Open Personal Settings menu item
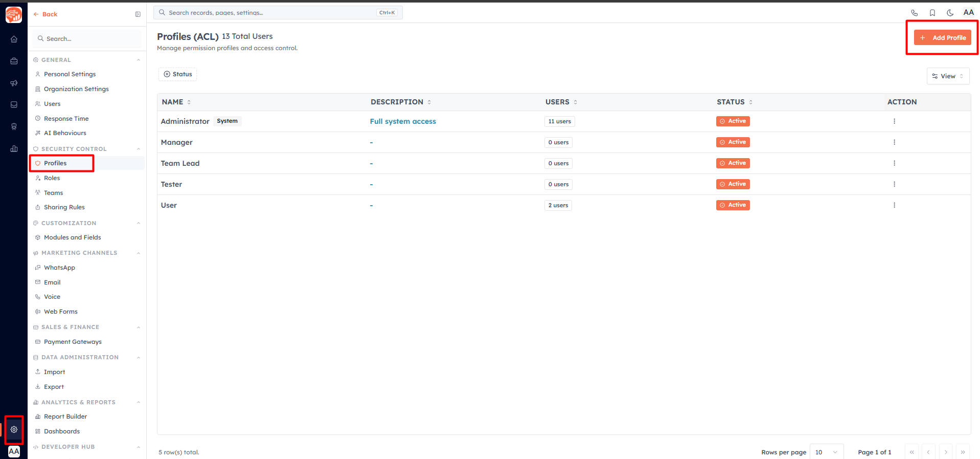 click(x=70, y=74)
